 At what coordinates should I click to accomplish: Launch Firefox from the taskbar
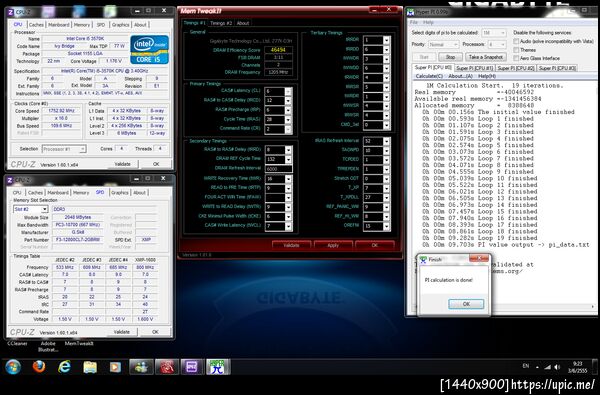(39, 367)
